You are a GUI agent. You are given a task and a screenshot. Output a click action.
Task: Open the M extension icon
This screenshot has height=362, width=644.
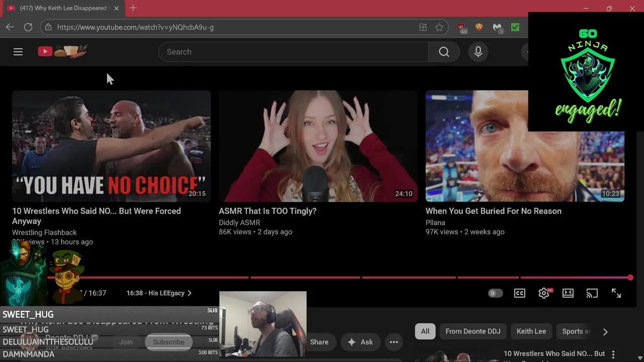pos(497,28)
